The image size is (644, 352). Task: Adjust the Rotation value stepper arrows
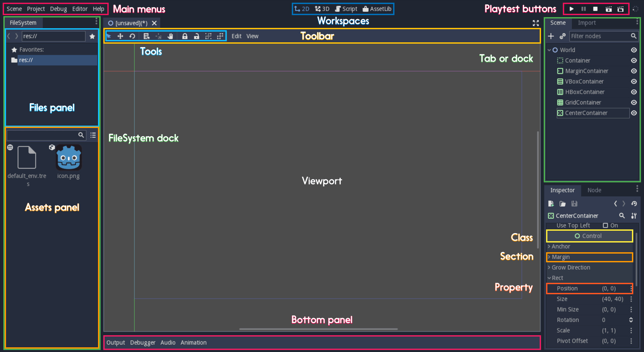click(631, 320)
